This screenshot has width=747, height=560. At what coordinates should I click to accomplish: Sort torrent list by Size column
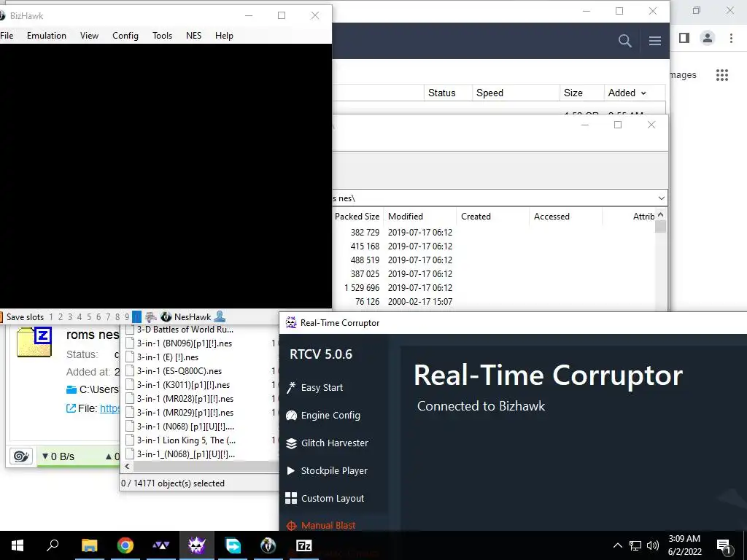tap(581, 93)
